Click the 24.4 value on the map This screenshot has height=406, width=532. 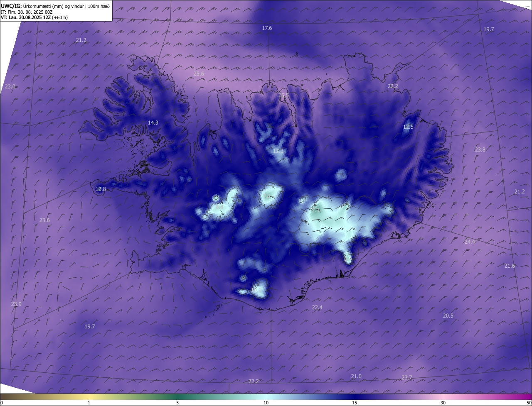[470, 242]
